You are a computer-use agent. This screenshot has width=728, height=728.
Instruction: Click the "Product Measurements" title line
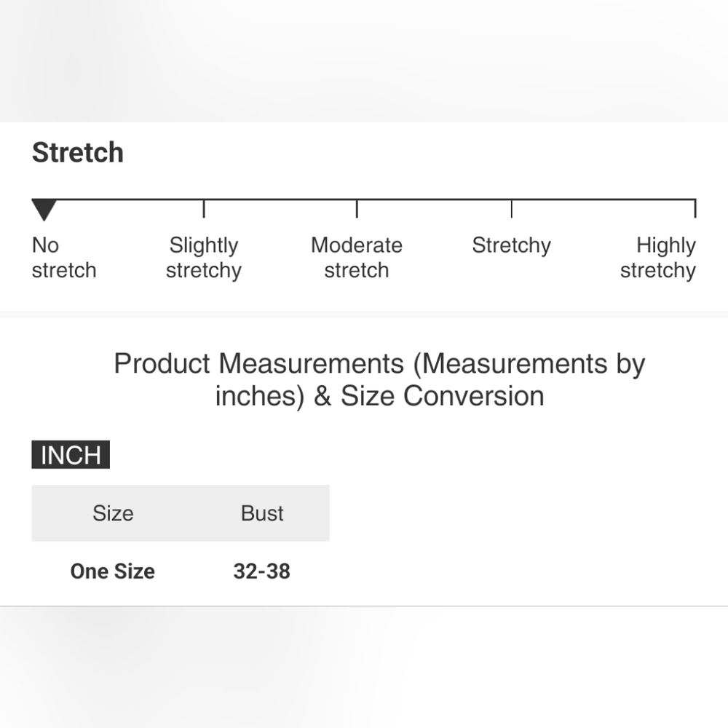[379, 363]
